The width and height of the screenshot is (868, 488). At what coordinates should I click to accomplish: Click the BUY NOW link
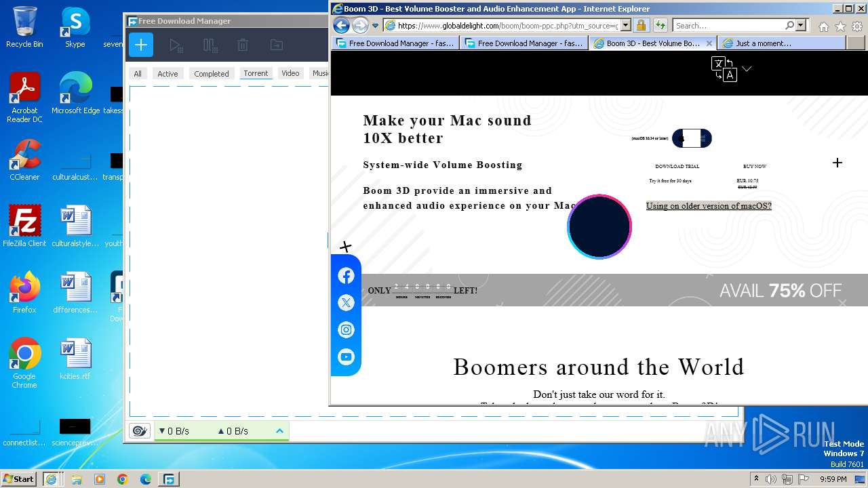tap(755, 166)
